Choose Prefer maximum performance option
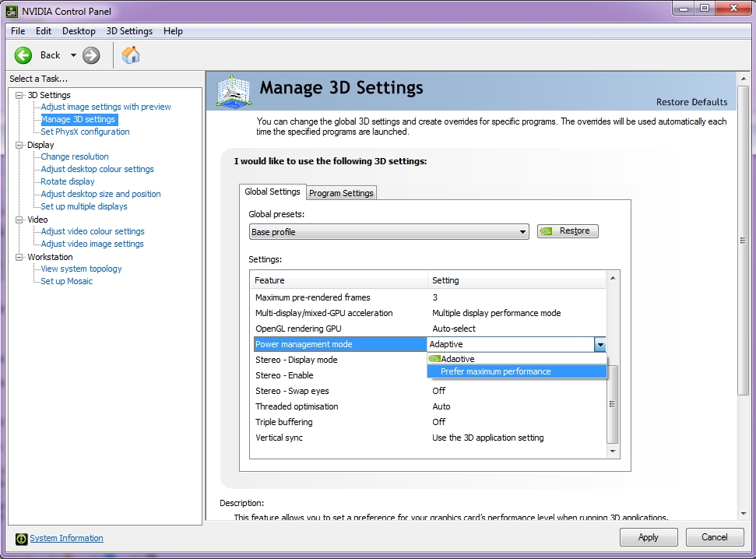756x559 pixels. pyautogui.click(x=516, y=371)
